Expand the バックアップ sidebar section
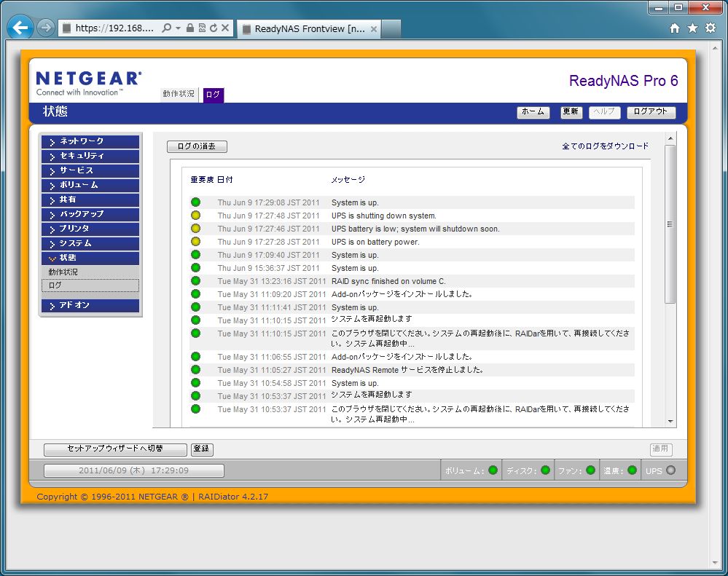Viewport: 728px width, 576px height. coord(90,214)
